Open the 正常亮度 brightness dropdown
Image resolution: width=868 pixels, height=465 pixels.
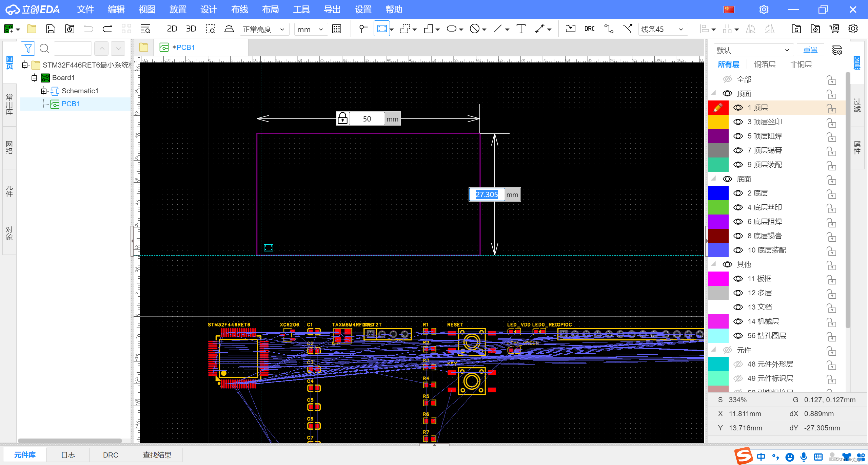[x=264, y=30]
